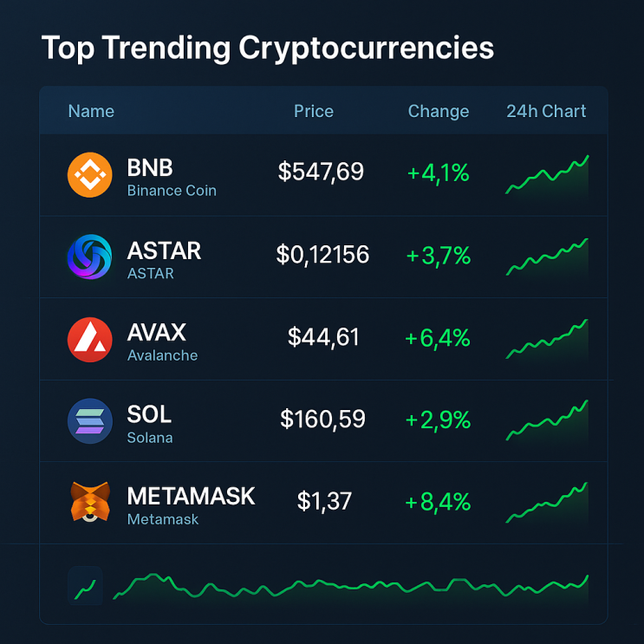Screen dimensions: 644x644
Task: Open the Metamask fox icon
Action: [90, 502]
